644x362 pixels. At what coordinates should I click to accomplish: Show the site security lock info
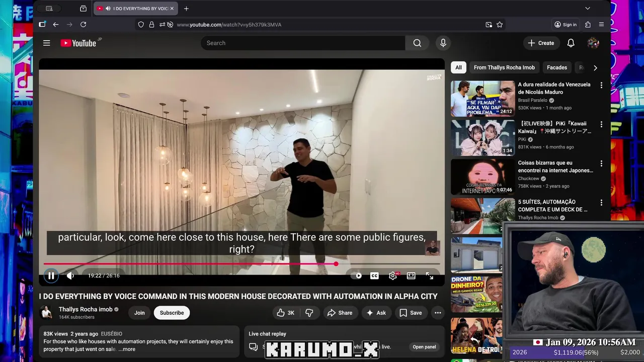(x=151, y=25)
